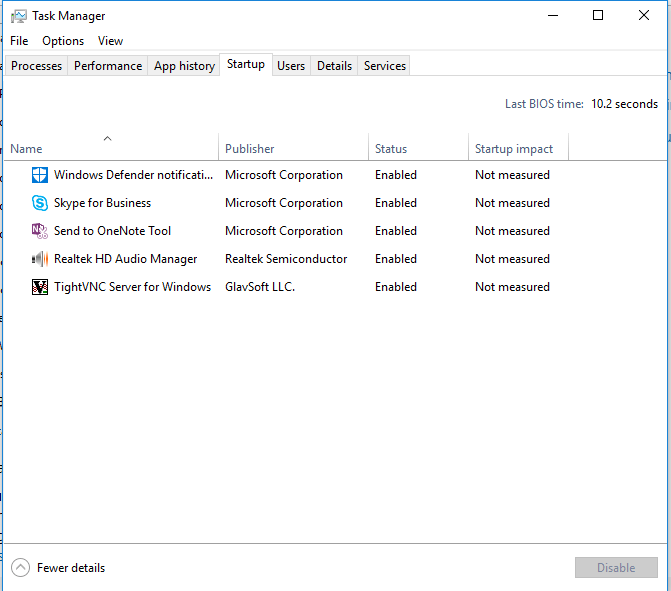Select the Startup tab
Screen dimensions: 671x591
pyautogui.click(x=246, y=64)
